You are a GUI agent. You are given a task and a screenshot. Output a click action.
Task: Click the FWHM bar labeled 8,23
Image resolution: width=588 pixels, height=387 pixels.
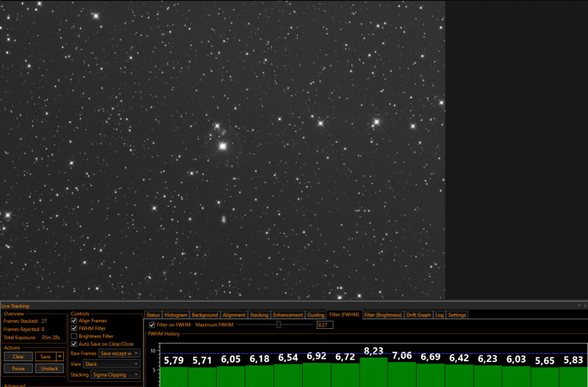(x=373, y=372)
